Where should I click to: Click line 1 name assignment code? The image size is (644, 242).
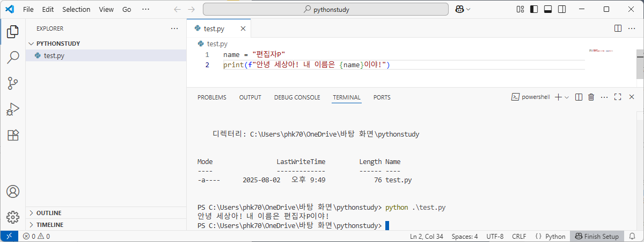click(254, 55)
